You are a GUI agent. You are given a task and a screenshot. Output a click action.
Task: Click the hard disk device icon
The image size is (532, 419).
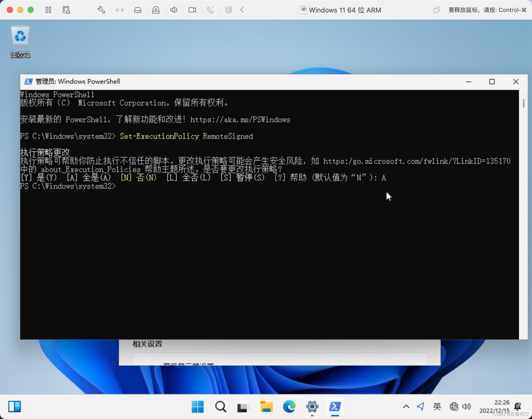pyautogui.click(x=137, y=10)
